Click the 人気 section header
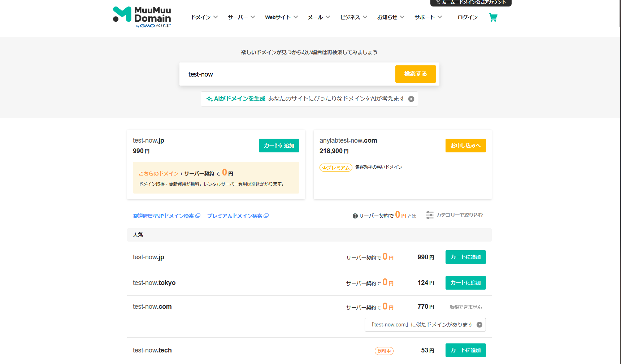621x364 pixels. [x=309, y=235]
